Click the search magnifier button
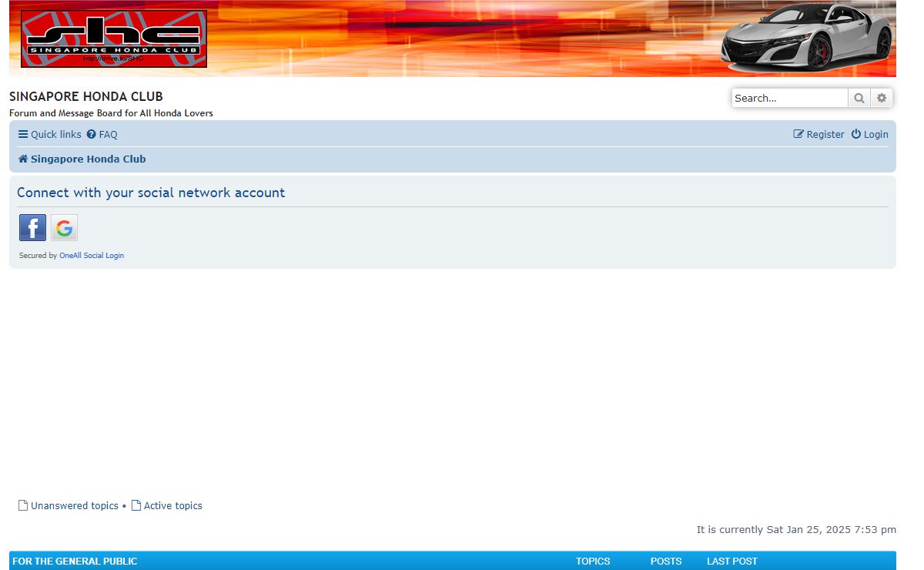 [859, 98]
